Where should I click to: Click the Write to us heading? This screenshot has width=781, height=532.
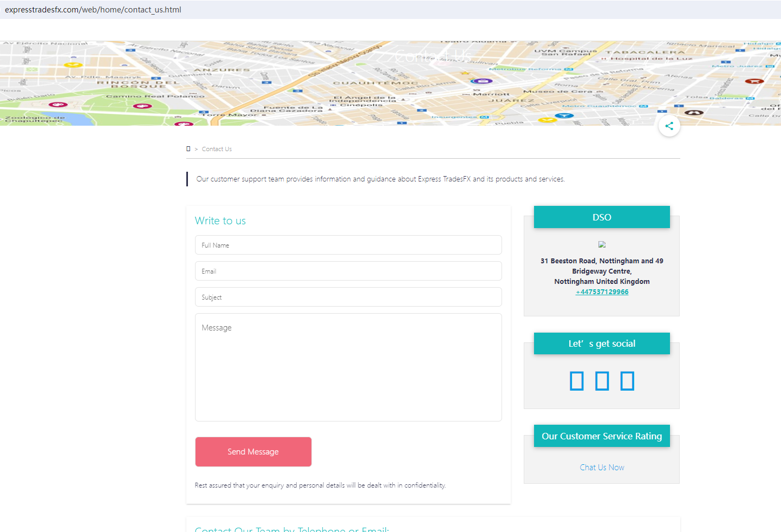tap(220, 220)
